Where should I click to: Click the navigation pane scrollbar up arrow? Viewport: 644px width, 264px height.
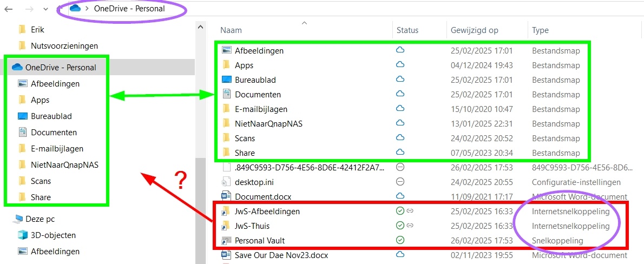200,27
